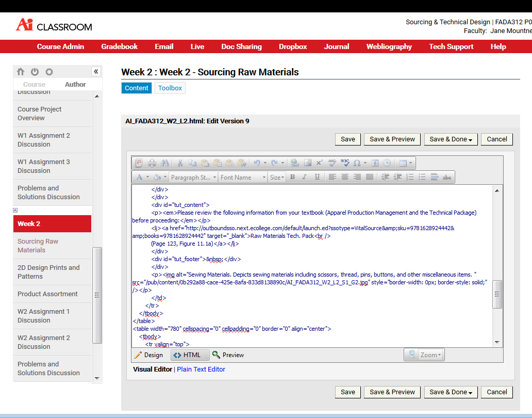Click the Spell Check ABC icon
Viewport: 532px width, 418px height.
(x=332, y=163)
